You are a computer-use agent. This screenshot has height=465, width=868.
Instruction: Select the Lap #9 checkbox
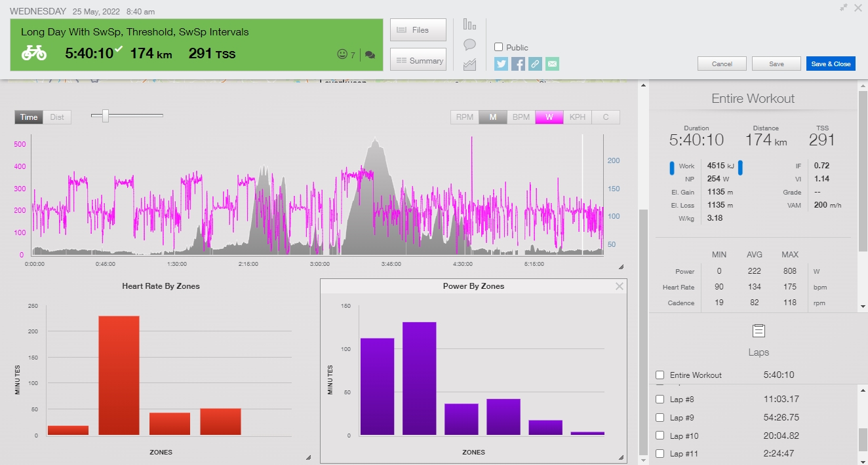pyautogui.click(x=660, y=417)
